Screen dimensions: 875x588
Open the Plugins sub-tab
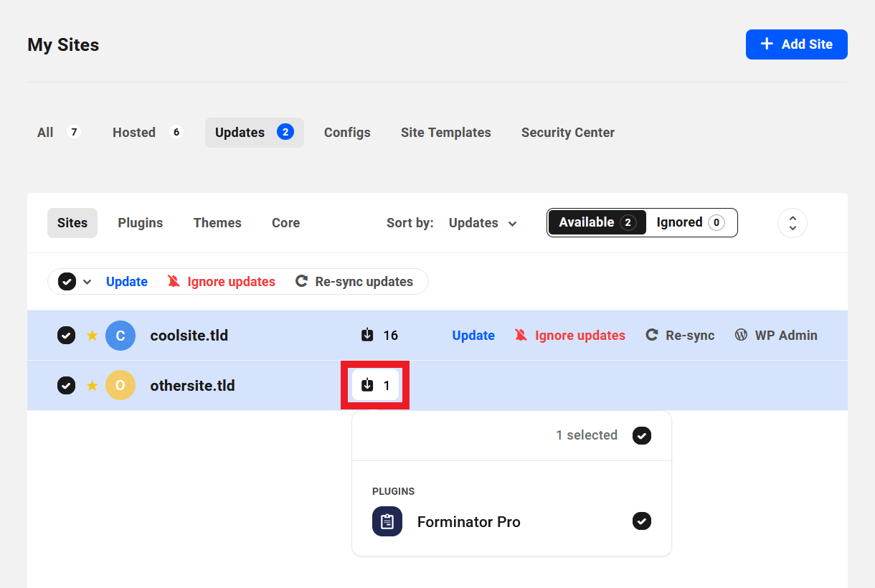(141, 223)
